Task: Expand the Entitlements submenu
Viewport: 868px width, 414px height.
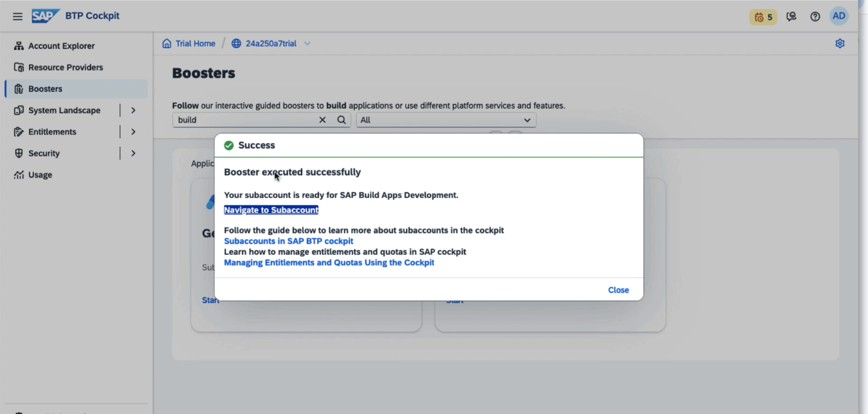Action: (x=133, y=132)
